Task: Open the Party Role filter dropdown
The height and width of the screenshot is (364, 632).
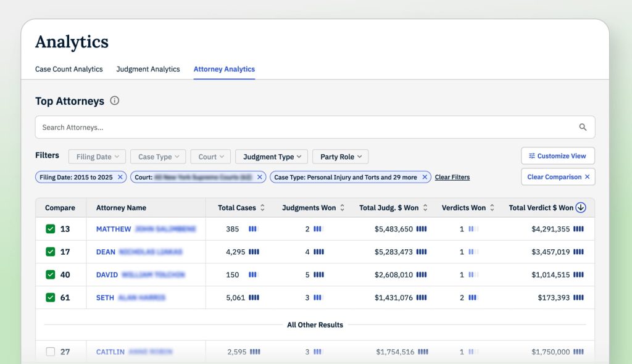Action: 340,157
